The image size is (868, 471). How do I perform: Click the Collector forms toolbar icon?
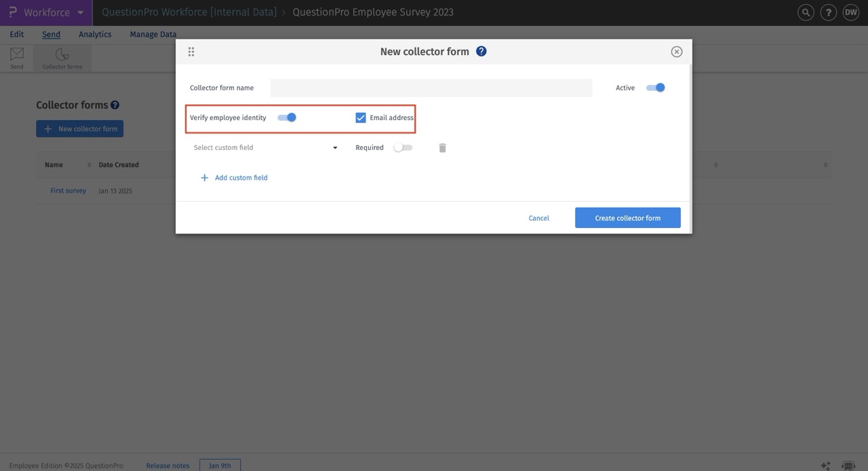[62, 54]
